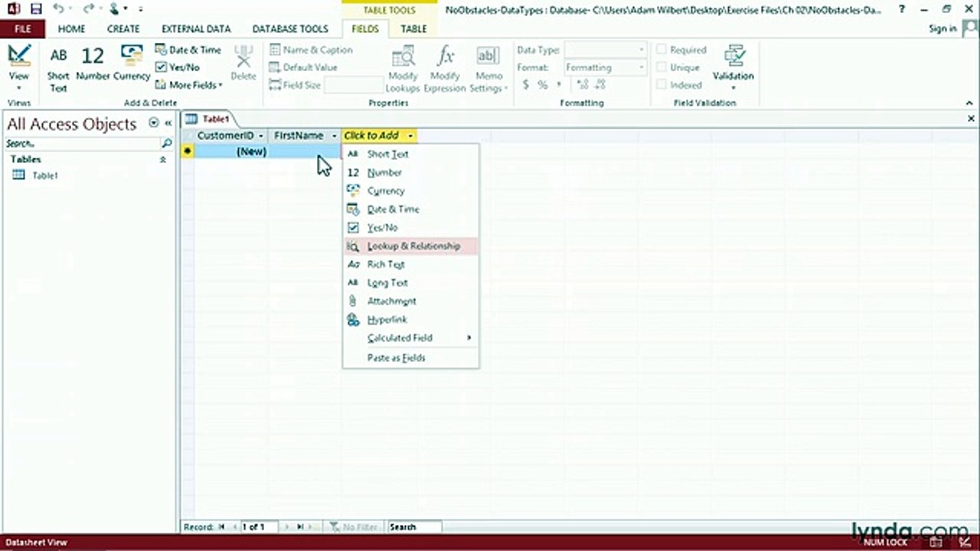980x551 pixels.
Task: Collapse the Tables group
Action: [162, 160]
